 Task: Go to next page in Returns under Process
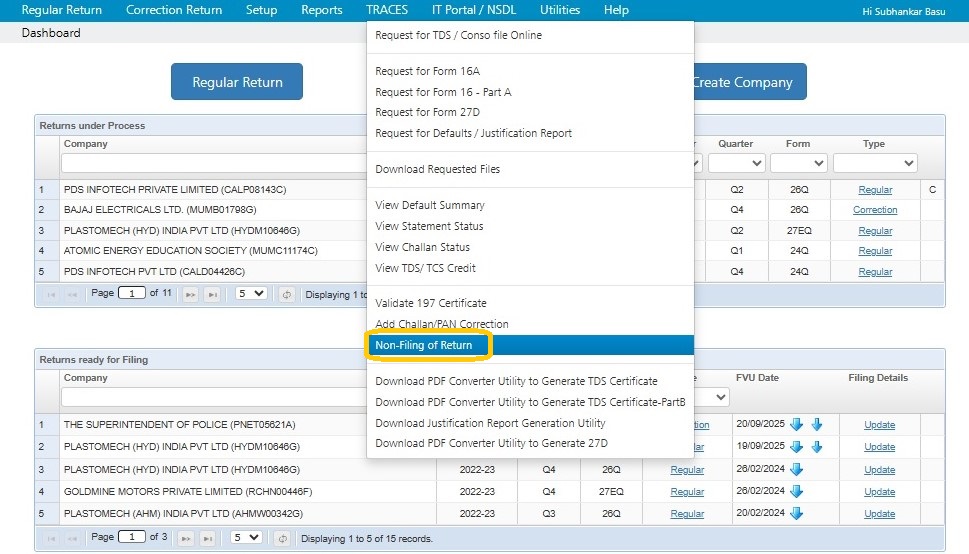[x=190, y=294]
